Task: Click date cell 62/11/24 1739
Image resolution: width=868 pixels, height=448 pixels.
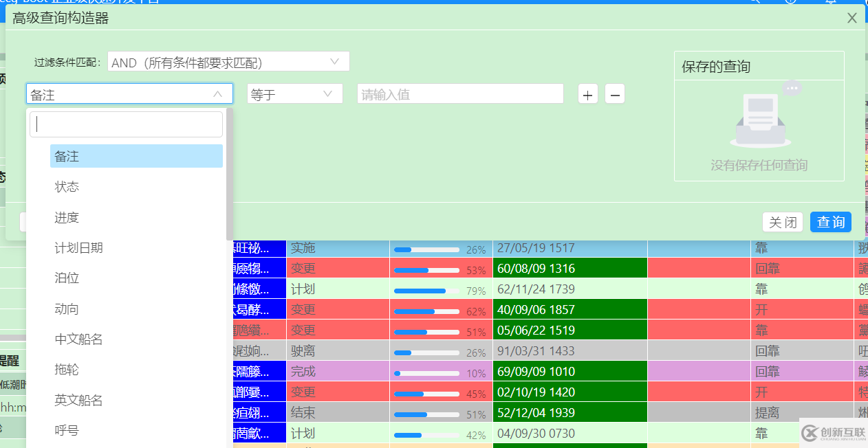Action: click(x=570, y=289)
